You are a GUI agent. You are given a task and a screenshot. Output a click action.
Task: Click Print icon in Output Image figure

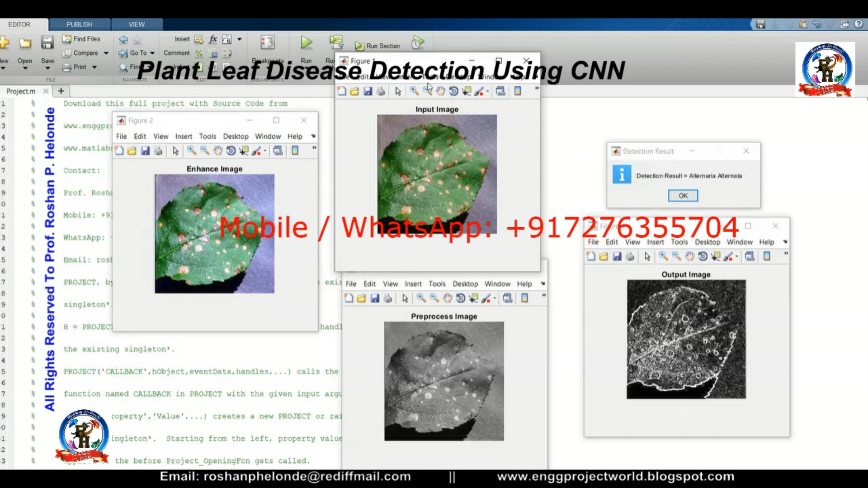pyautogui.click(x=630, y=257)
